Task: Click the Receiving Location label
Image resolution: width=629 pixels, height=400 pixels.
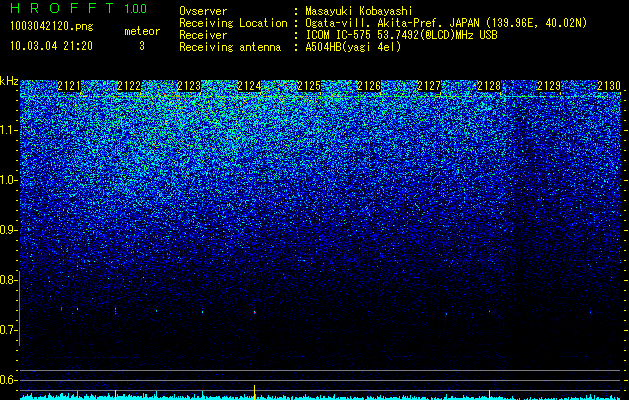Action: coord(233,23)
